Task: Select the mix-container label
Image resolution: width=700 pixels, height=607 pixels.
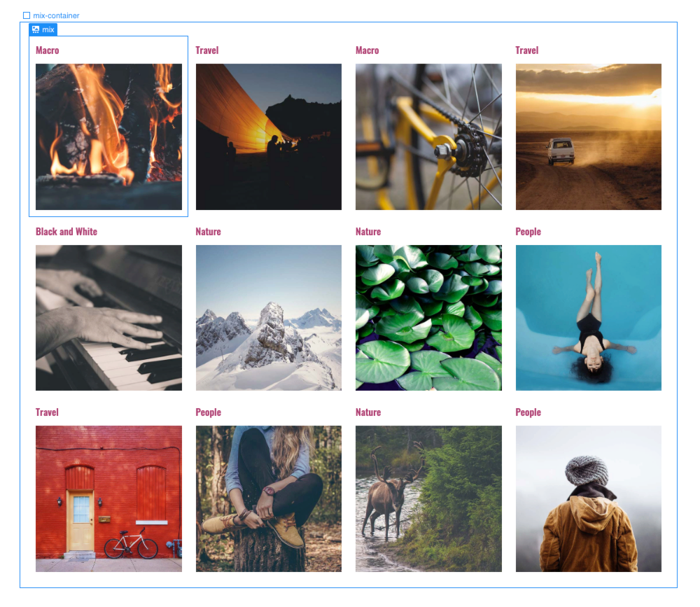Action: [56, 15]
